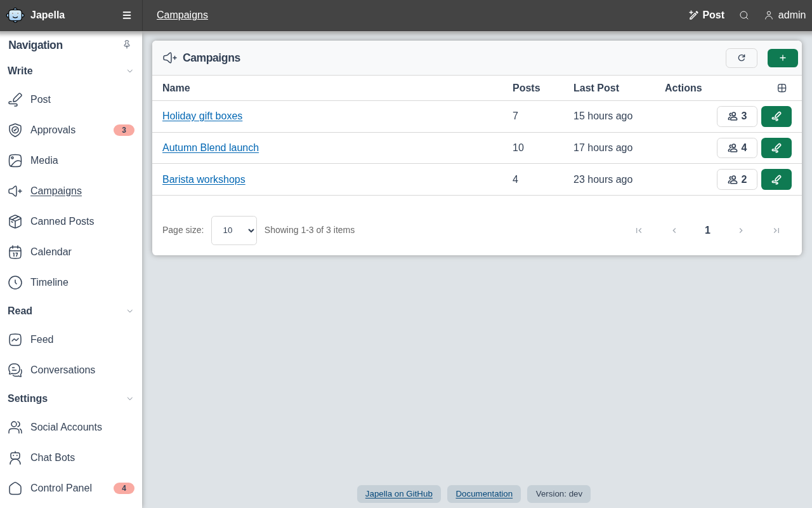Select current page number 1
The image size is (812, 508).
[x=707, y=231]
